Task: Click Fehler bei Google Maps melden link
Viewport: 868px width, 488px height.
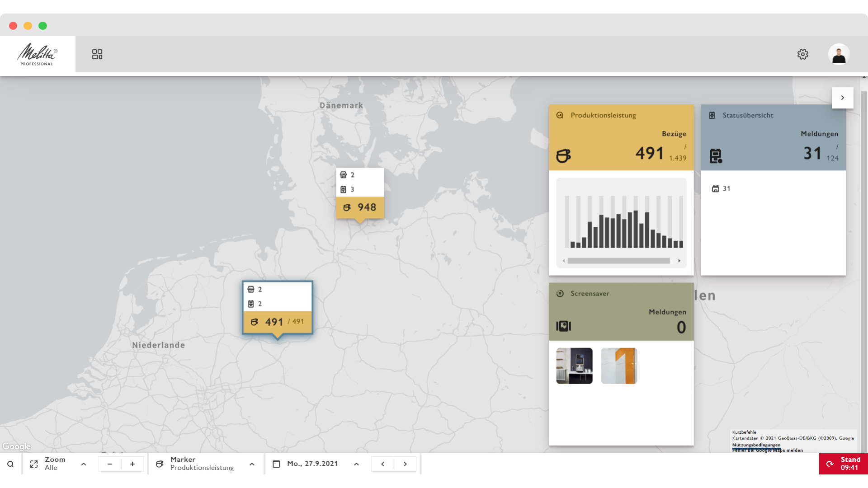Action: click(767, 450)
